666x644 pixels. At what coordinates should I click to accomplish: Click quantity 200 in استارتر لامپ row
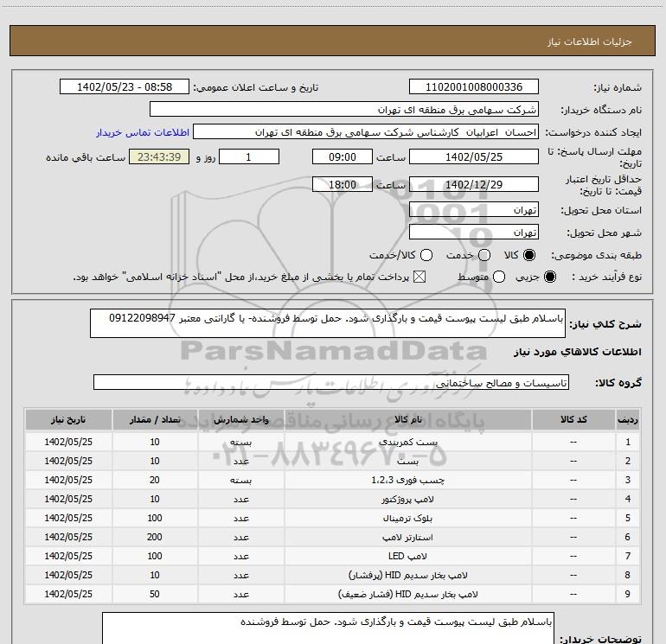[155, 537]
